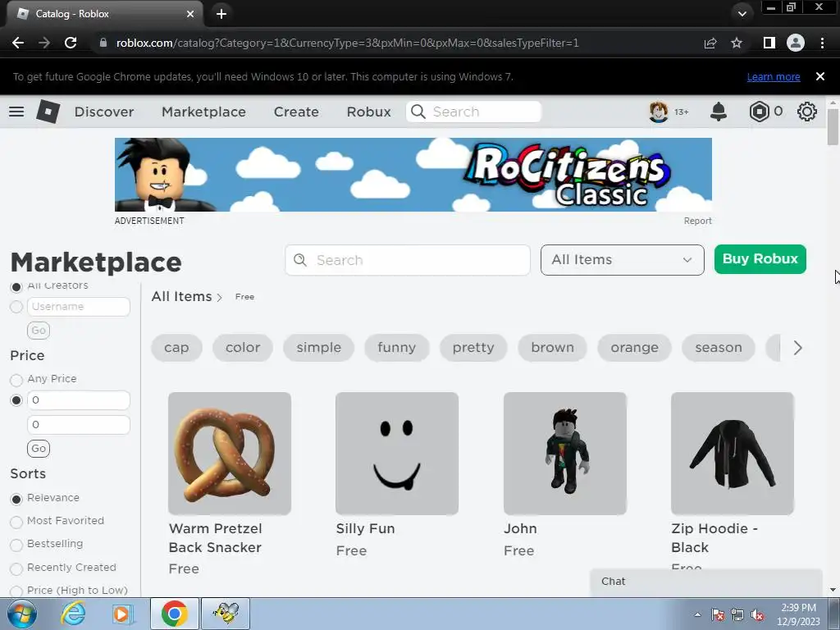Reload the page
The width and height of the screenshot is (840, 630).
[71, 43]
